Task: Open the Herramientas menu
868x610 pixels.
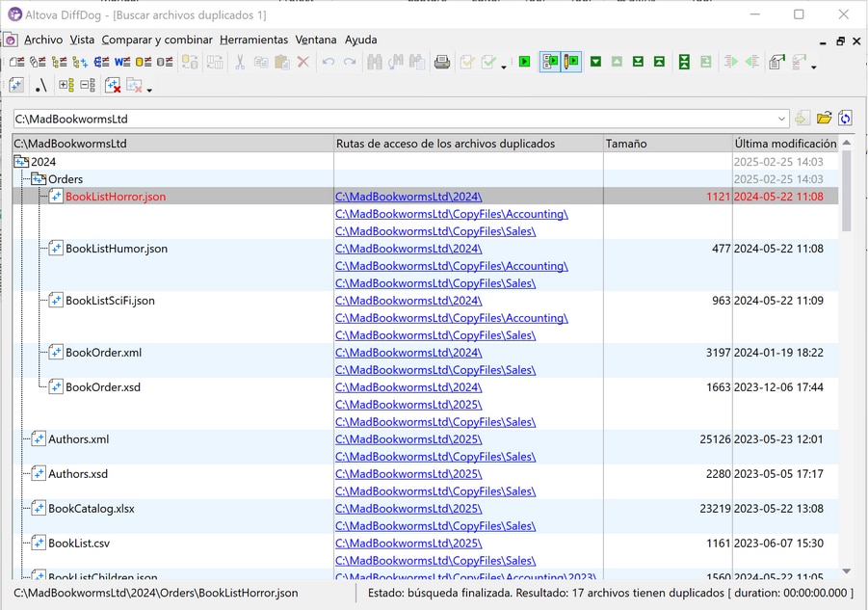Action: (x=253, y=40)
